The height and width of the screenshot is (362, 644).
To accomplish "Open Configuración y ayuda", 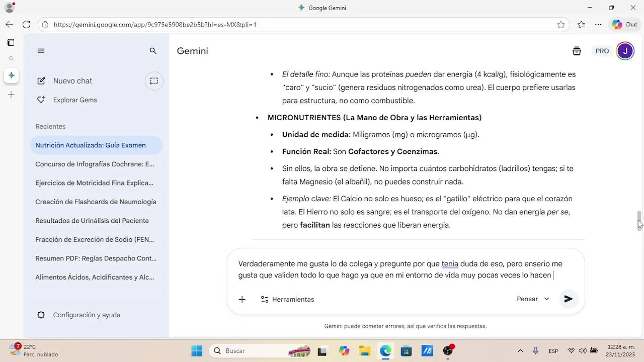I will coord(87,315).
